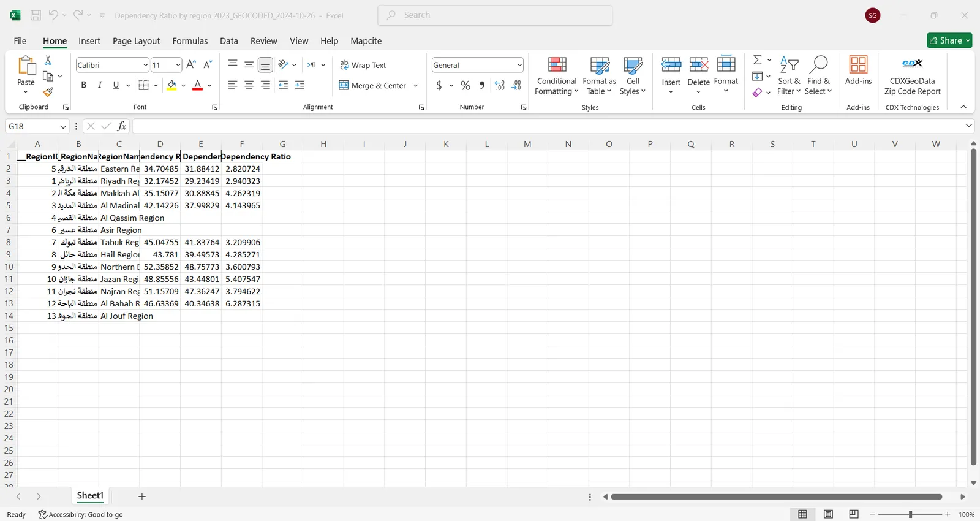Click the Middle Align icon
Viewport: 980px width, 521px height.
249,64
